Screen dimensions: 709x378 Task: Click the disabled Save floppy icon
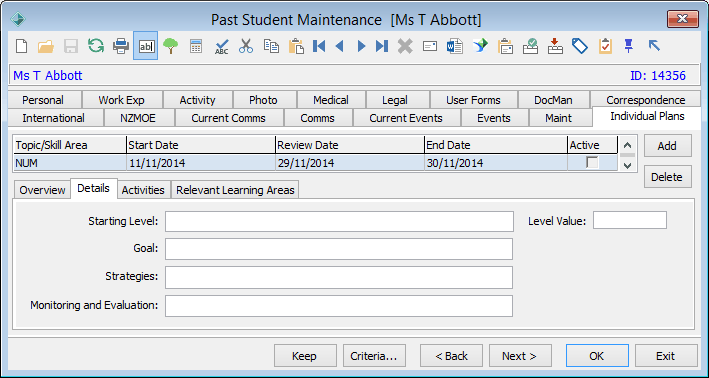pyautogui.click(x=71, y=46)
